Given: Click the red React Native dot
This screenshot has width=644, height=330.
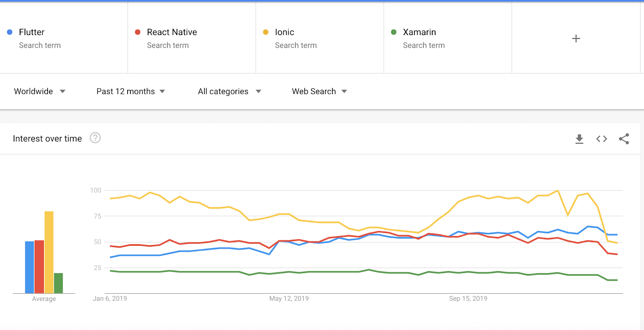Looking at the screenshot, I should coord(138,32).
